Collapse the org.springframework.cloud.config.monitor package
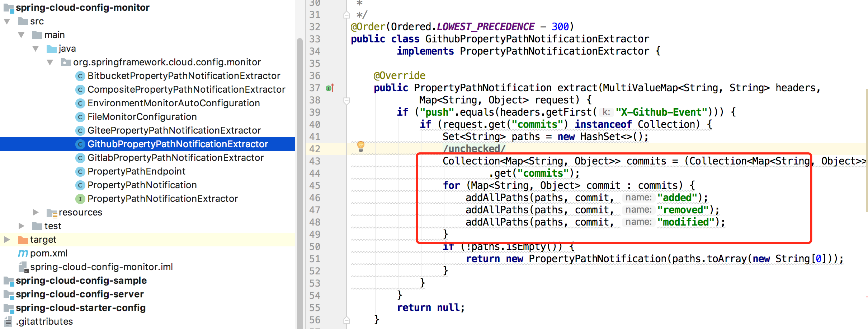Viewport: 868px width, 329px height. [x=50, y=62]
